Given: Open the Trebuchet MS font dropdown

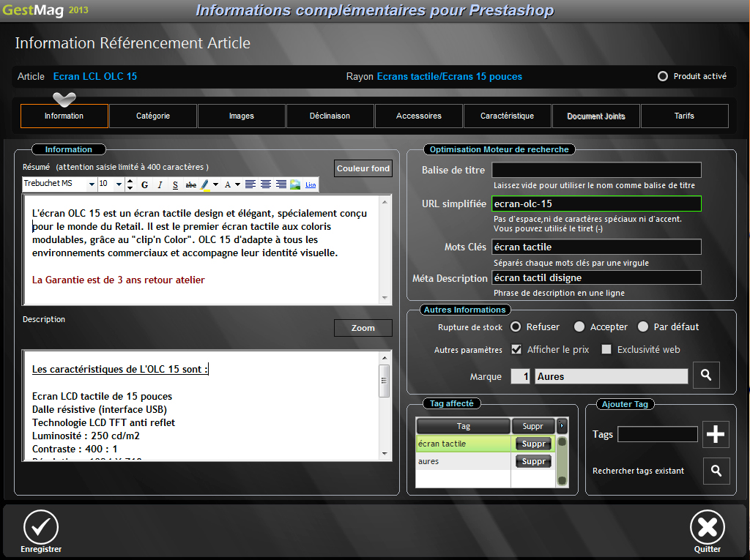Looking at the screenshot, I should click(x=92, y=184).
